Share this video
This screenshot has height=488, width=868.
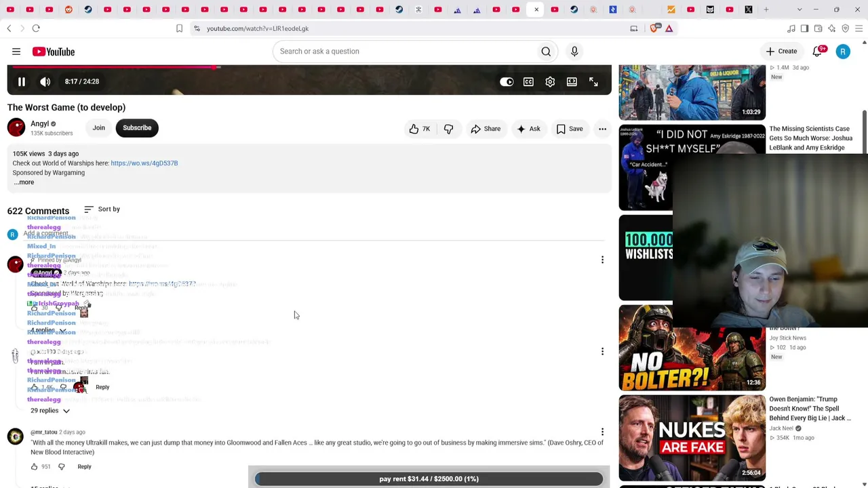coord(485,129)
